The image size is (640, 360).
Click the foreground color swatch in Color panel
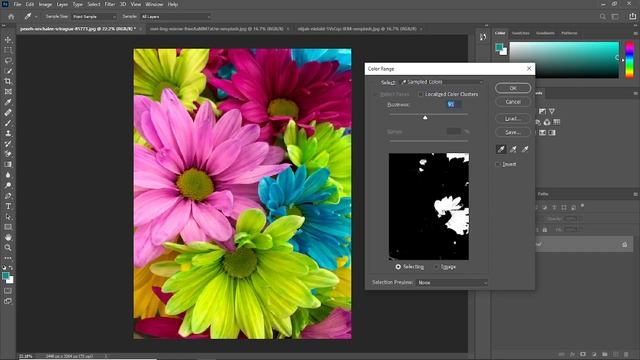(498, 47)
